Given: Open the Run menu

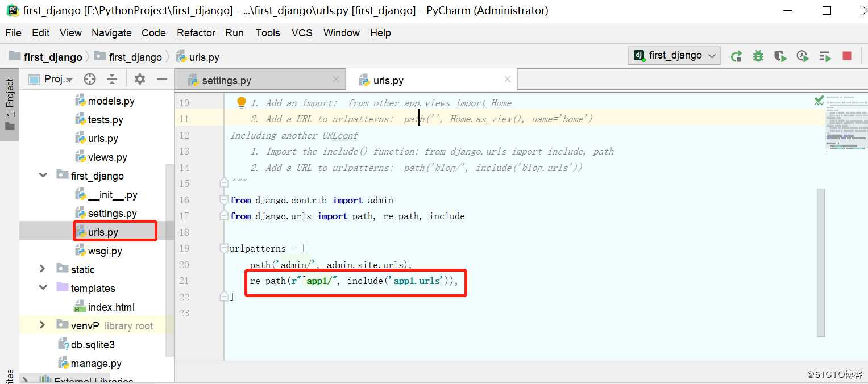Looking at the screenshot, I should tap(234, 33).
